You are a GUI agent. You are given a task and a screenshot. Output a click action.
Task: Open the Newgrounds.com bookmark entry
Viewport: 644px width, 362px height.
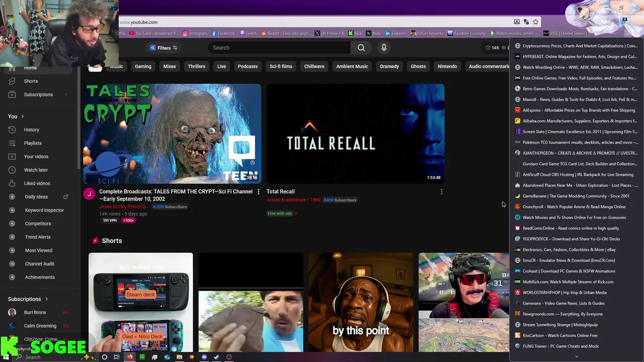point(576,314)
